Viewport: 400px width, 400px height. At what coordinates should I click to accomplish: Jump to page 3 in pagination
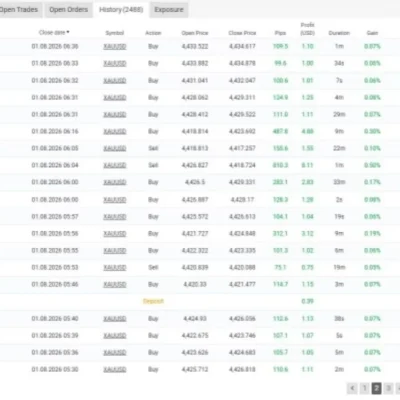click(x=388, y=388)
